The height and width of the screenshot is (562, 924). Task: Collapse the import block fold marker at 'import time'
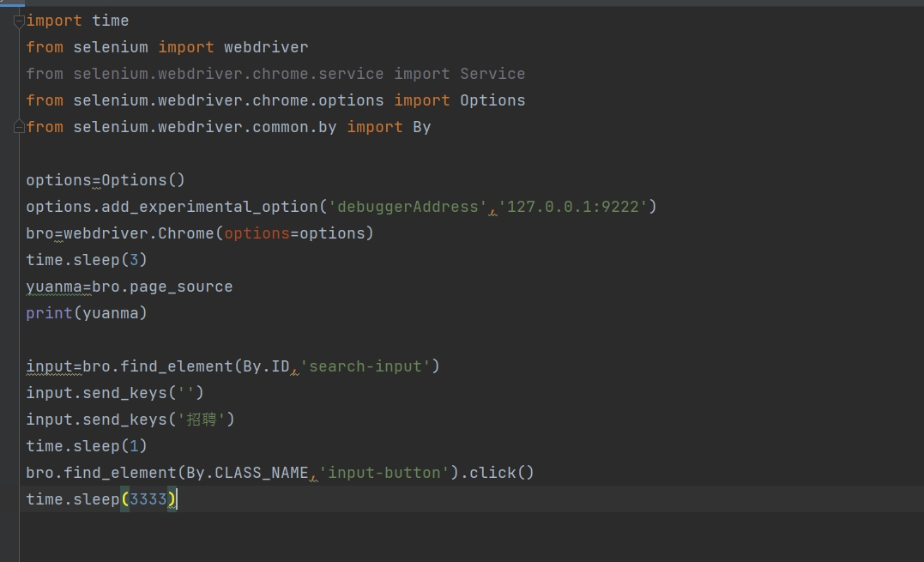(19, 21)
